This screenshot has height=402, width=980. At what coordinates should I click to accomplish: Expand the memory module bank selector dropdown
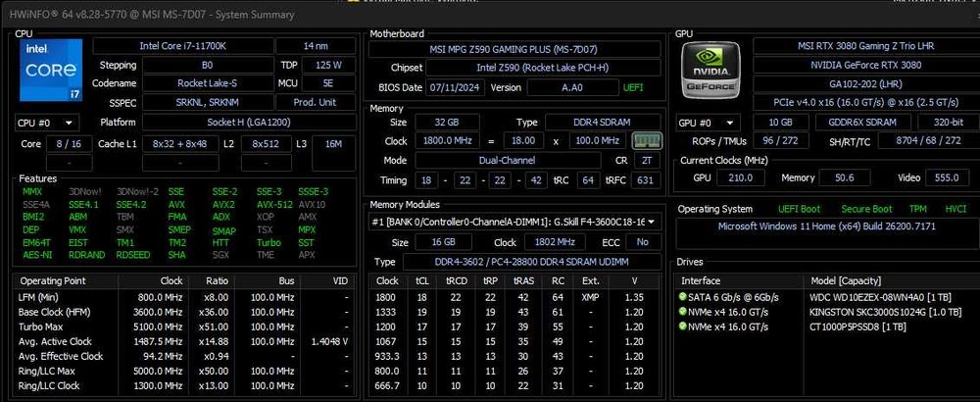[x=514, y=222]
